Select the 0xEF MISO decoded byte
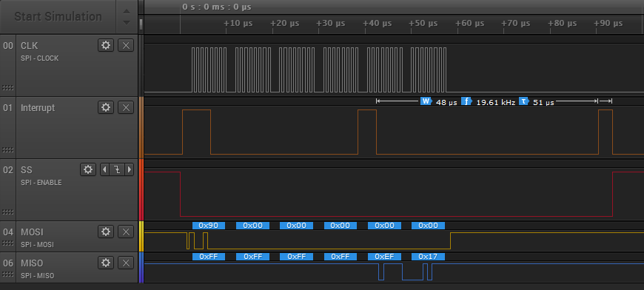Image resolution: width=644 pixels, height=290 pixels. (x=384, y=257)
